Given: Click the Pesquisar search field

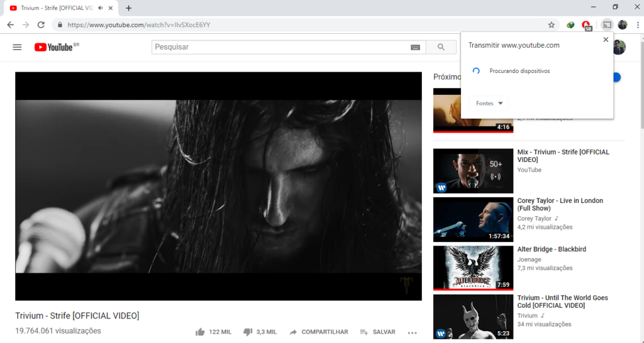Looking at the screenshot, I should [x=280, y=47].
